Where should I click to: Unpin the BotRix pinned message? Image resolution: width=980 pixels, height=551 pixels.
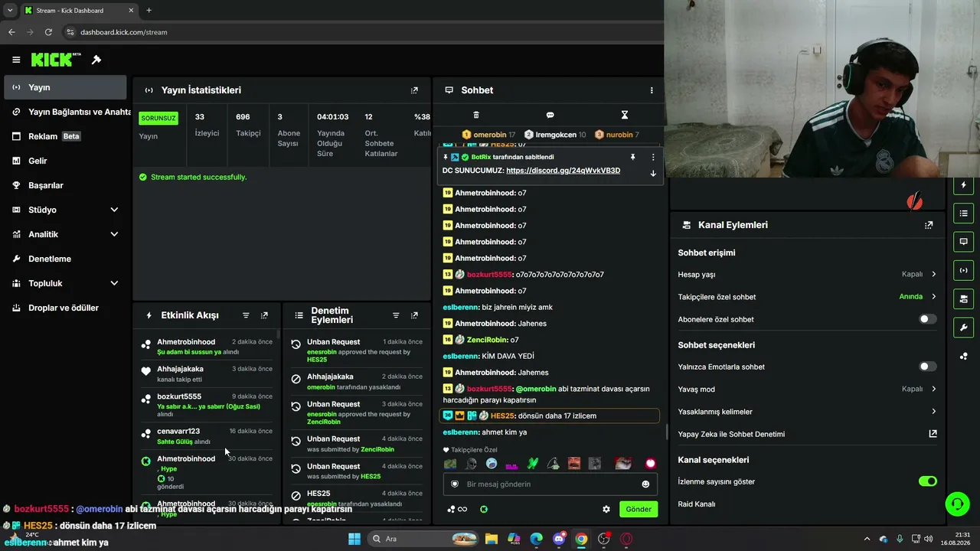click(x=632, y=157)
